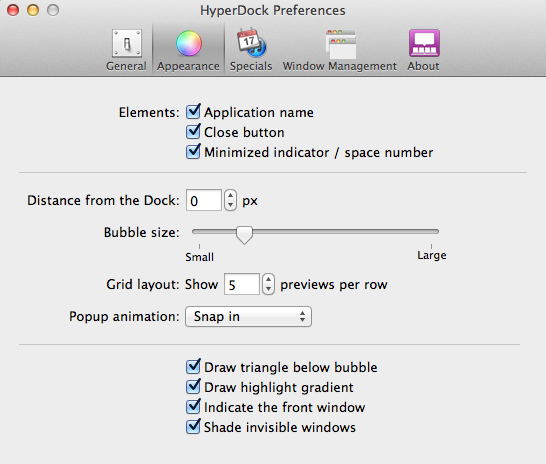Open the General preferences switch icon
546x464 pixels.
[127, 43]
